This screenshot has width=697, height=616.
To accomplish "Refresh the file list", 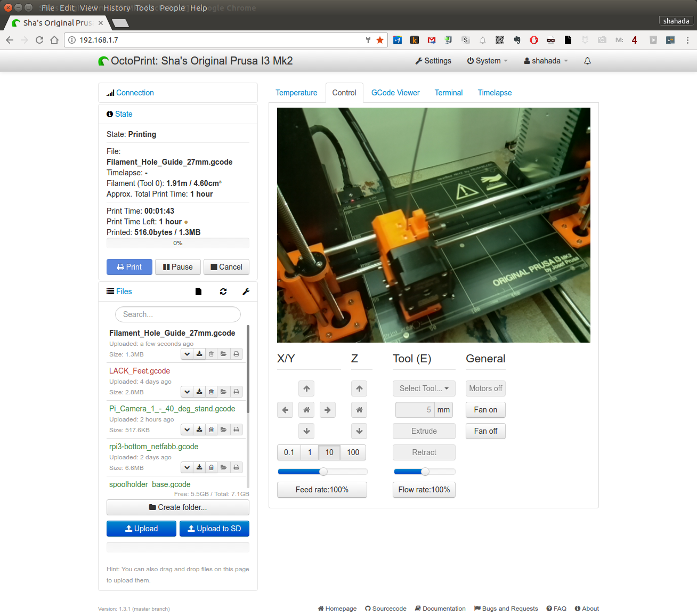I will 223,291.
